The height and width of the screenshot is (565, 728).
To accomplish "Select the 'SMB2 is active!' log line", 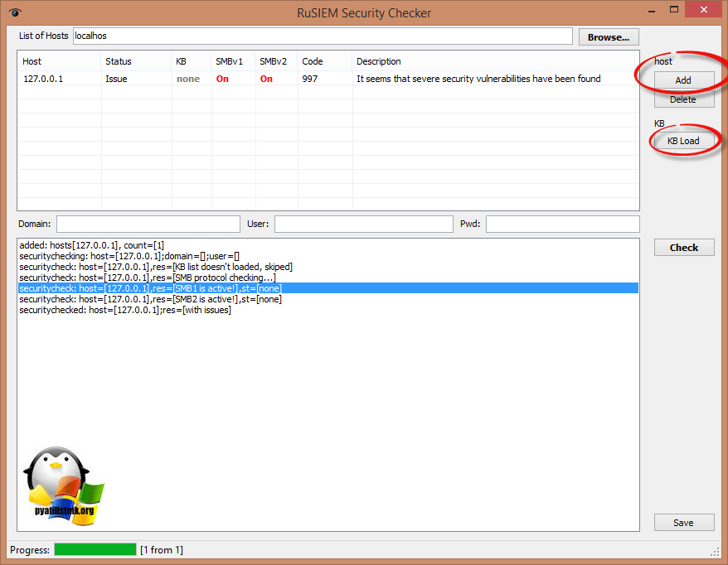I will (149, 299).
